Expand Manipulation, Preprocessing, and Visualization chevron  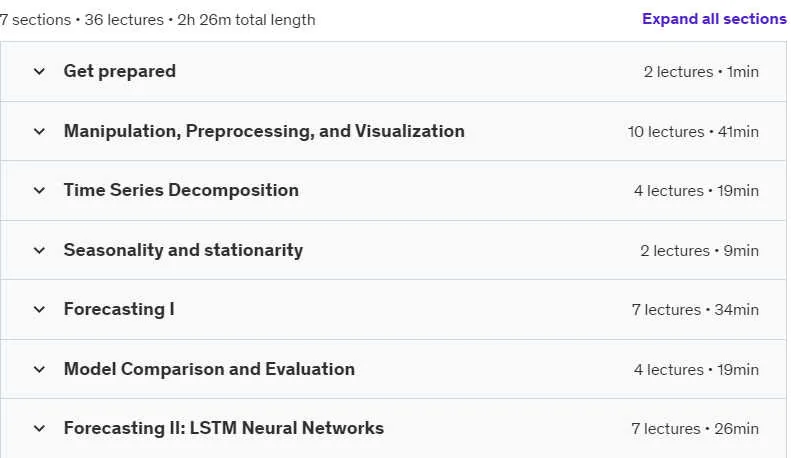tap(39, 132)
